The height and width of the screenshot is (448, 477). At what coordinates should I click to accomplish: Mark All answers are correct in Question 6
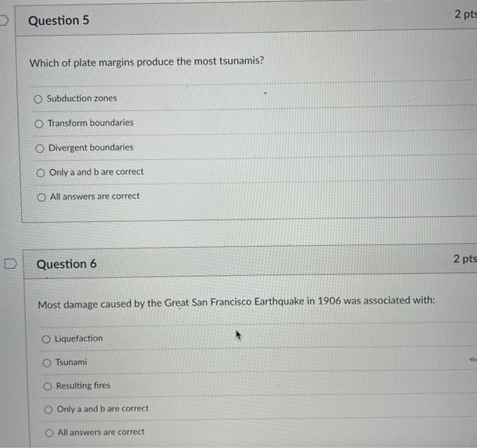[x=49, y=433]
